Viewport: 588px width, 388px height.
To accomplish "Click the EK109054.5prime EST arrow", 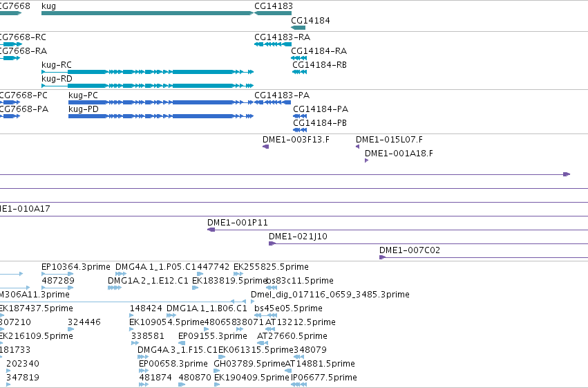I will pyautogui.click(x=131, y=329).
